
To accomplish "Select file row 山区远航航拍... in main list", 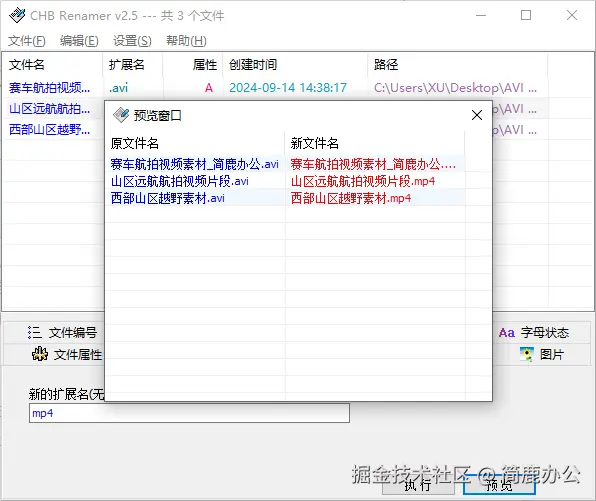I will 49,109.
